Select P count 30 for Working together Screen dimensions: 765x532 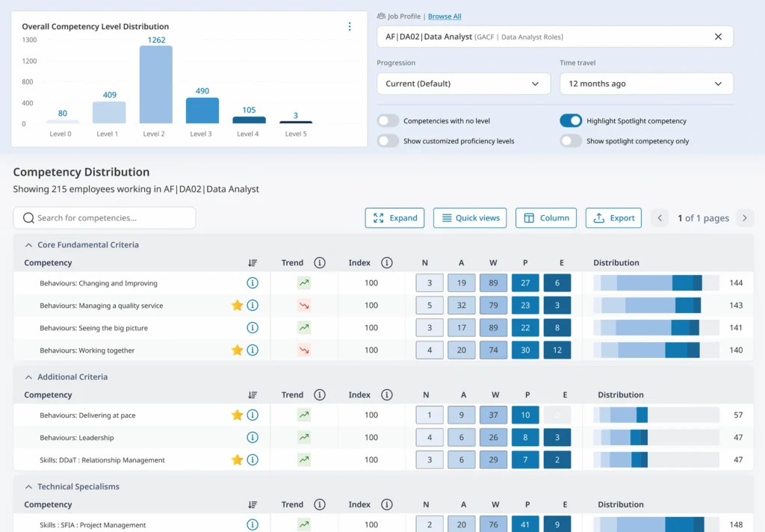coord(525,350)
